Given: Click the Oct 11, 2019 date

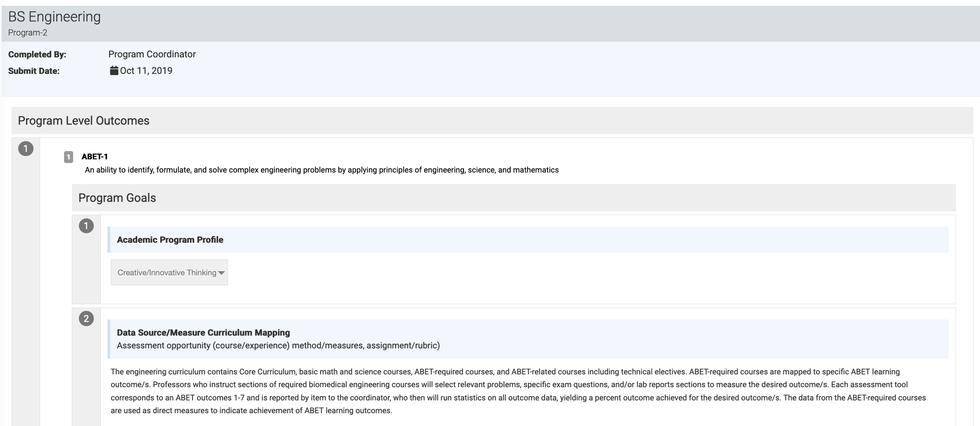Looking at the screenshot, I should pos(146,71).
